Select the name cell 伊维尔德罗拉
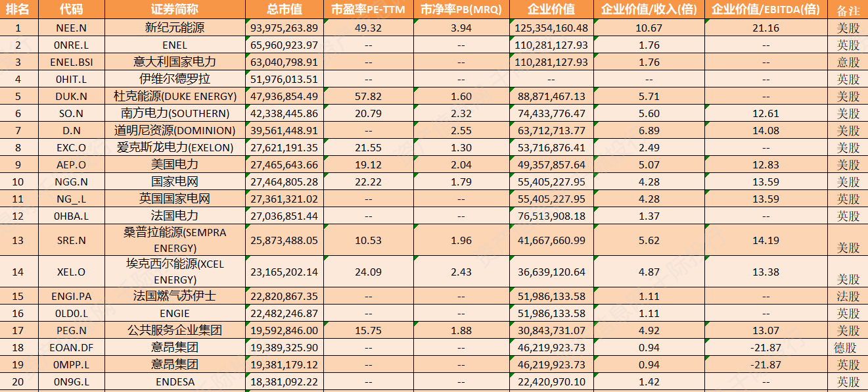This screenshot has width=868, height=392. click(174, 79)
